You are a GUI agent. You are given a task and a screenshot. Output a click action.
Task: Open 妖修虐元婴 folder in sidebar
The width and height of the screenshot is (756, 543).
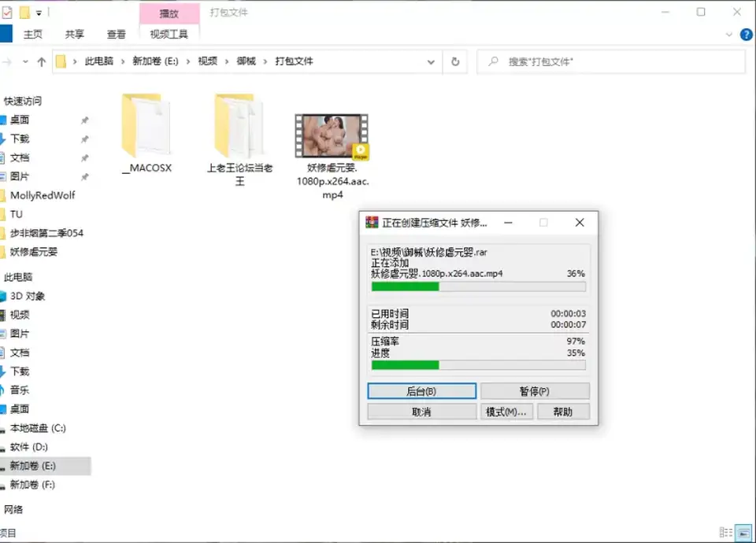click(33, 252)
